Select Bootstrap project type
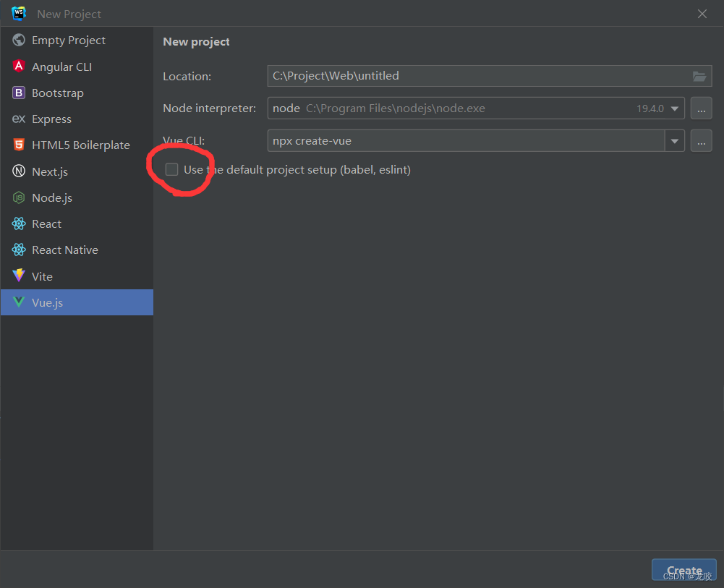The height and width of the screenshot is (588, 724). [x=77, y=93]
